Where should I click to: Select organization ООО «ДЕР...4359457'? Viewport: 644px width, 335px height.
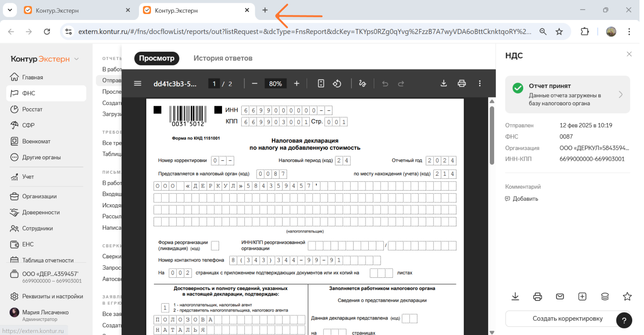tap(46, 277)
